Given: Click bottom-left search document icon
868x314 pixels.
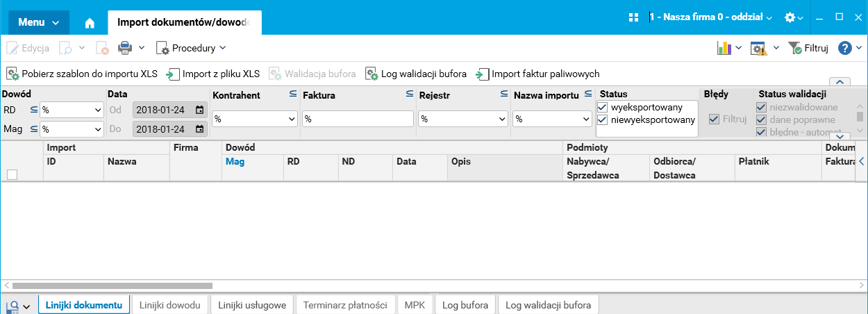Looking at the screenshot, I should (12, 306).
